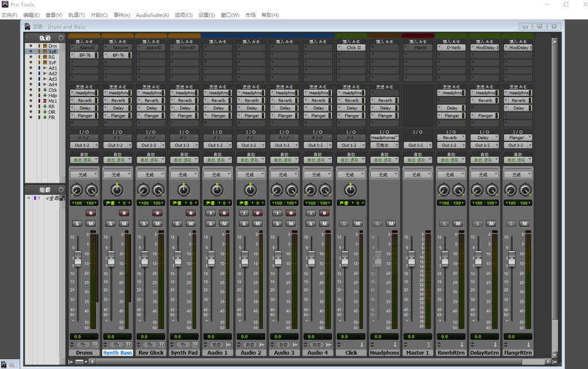Image resolution: width=588 pixels, height=369 pixels.
Task: Click the Clck aux input icon in track list
Action: [x=45, y=90]
